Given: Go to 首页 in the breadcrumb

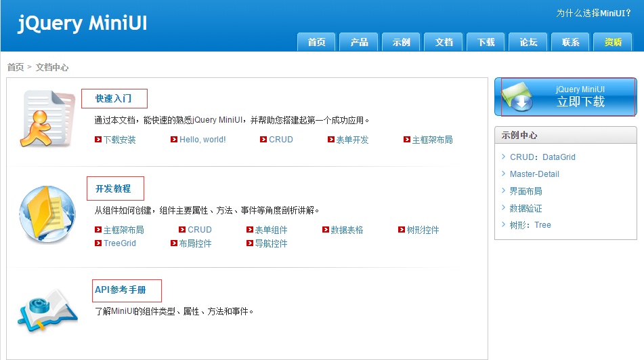Looking at the screenshot, I should (x=16, y=67).
